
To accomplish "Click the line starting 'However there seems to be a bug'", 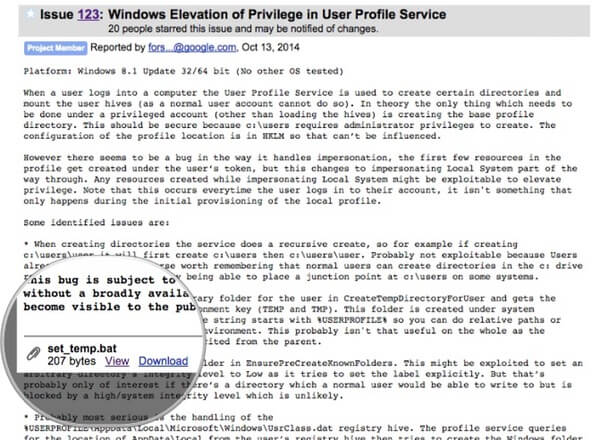I will click(x=292, y=158).
